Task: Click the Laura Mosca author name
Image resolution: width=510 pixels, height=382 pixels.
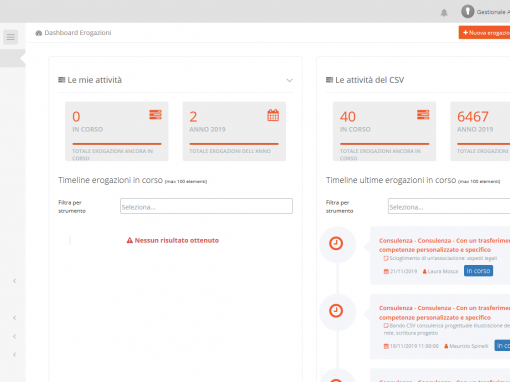Action: [x=443, y=271]
